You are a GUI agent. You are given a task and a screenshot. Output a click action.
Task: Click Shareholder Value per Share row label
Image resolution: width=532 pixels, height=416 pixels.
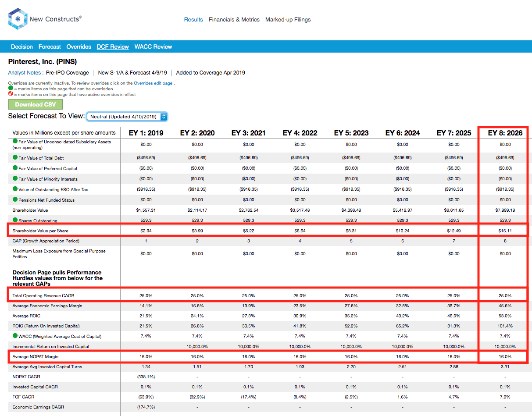pyautogui.click(x=40, y=231)
